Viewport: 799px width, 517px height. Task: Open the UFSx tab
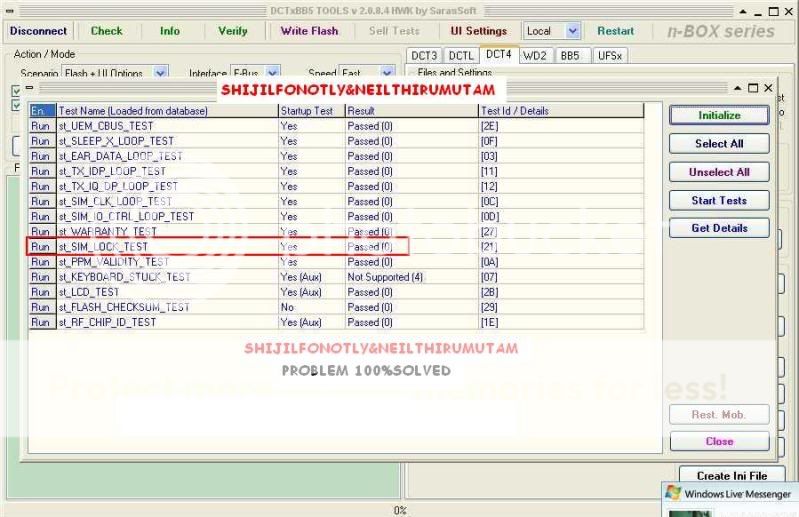point(610,56)
